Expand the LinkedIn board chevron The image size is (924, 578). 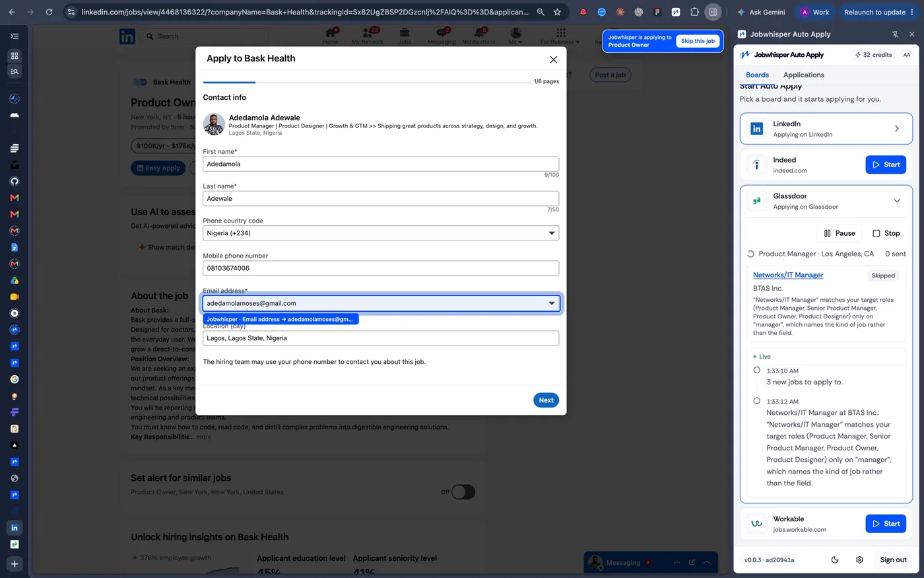897,129
